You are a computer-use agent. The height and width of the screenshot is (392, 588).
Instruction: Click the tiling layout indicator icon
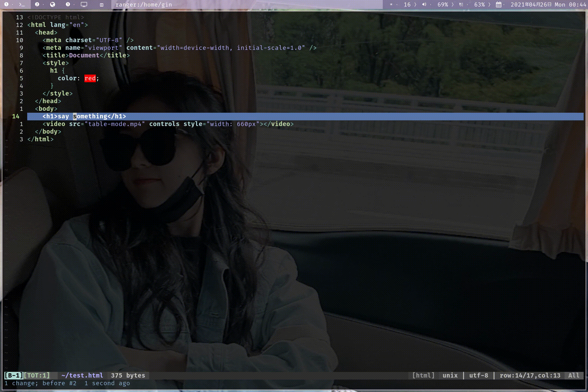(102, 5)
